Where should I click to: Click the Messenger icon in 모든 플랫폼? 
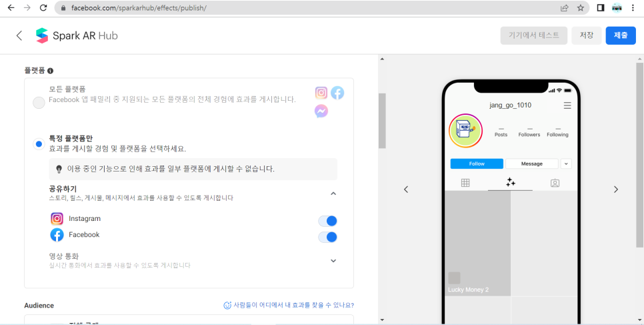(321, 111)
